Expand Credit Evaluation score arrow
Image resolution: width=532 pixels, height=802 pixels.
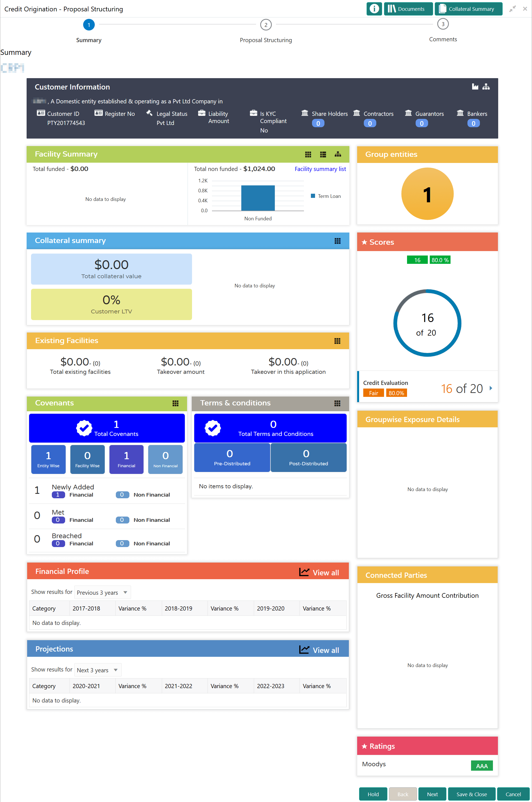(x=491, y=388)
